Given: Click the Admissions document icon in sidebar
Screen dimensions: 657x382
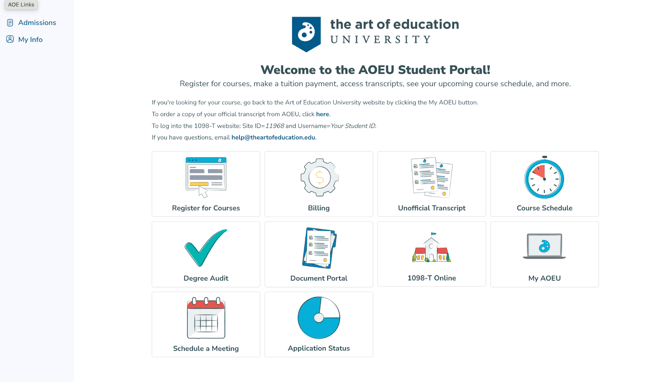Looking at the screenshot, I should pos(10,23).
